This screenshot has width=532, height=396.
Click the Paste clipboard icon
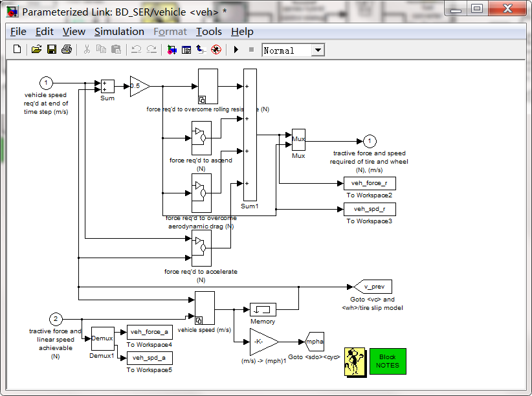click(x=116, y=50)
